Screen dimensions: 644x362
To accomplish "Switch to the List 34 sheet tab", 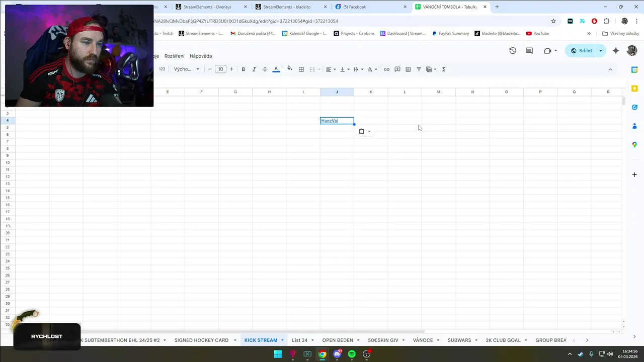I will pyautogui.click(x=299, y=340).
